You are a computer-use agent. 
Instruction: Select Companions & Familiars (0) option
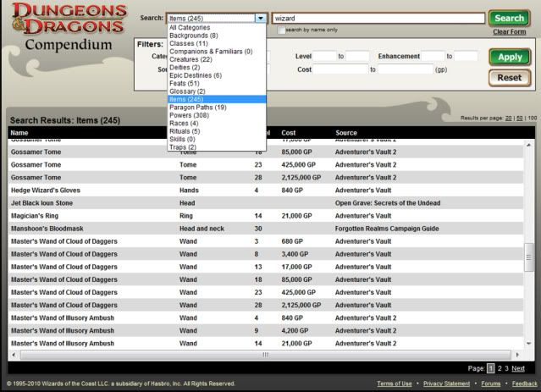tap(211, 52)
